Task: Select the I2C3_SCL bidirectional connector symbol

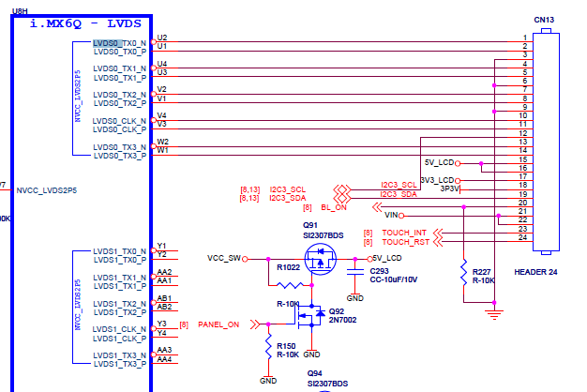Action: click(x=342, y=189)
